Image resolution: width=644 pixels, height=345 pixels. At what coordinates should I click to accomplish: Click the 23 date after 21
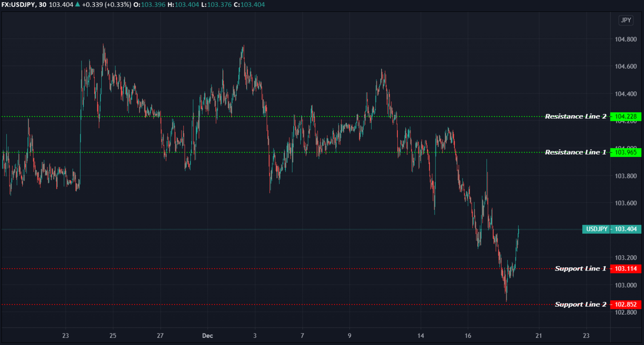(x=586, y=336)
